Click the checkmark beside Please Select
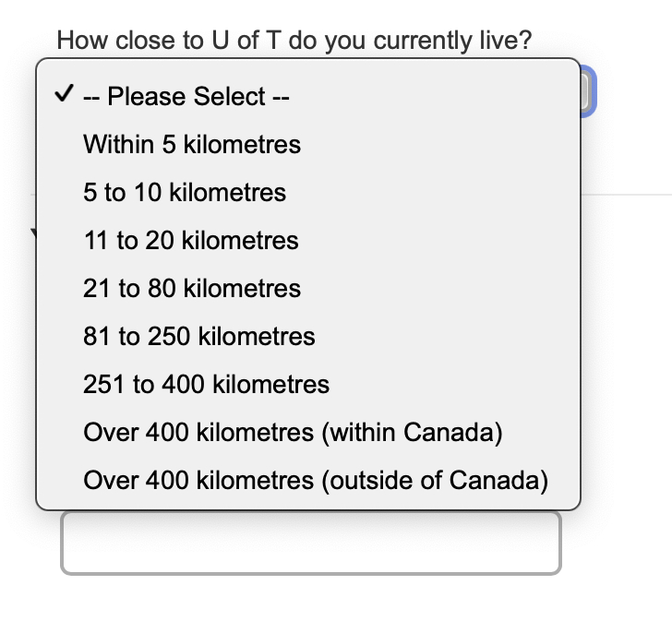Image resolution: width=672 pixels, height=633 pixels. (x=63, y=96)
